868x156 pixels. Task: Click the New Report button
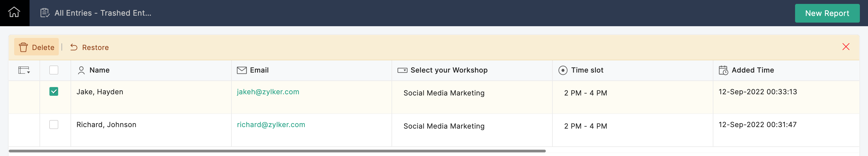pyautogui.click(x=827, y=13)
